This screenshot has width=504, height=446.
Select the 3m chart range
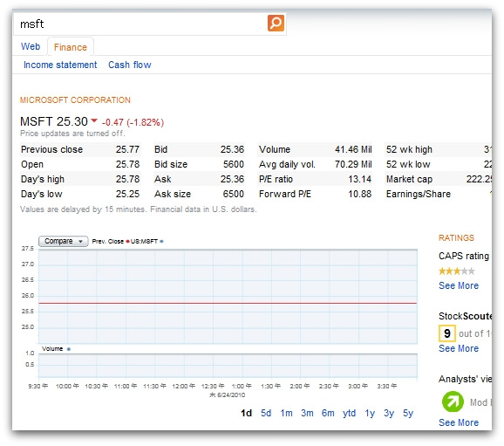(x=307, y=413)
